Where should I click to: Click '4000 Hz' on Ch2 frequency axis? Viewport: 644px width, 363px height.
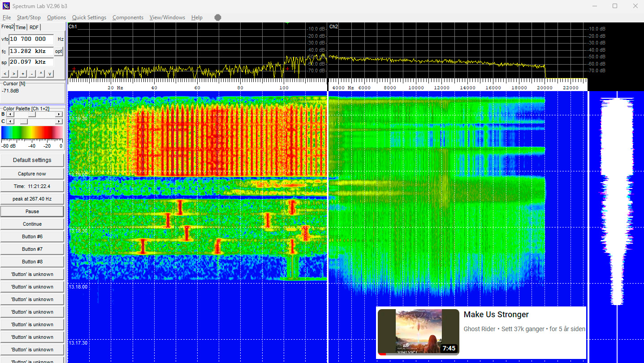point(343,88)
